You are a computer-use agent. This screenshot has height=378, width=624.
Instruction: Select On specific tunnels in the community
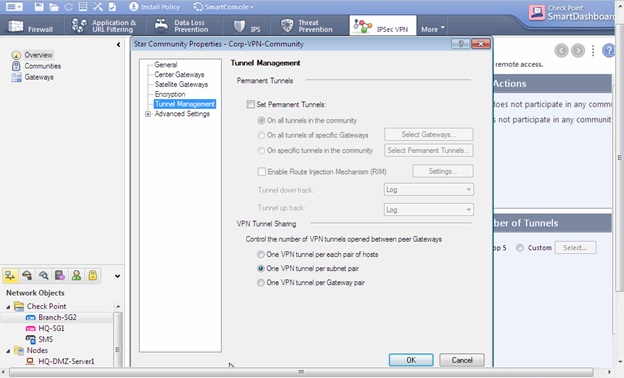point(261,150)
